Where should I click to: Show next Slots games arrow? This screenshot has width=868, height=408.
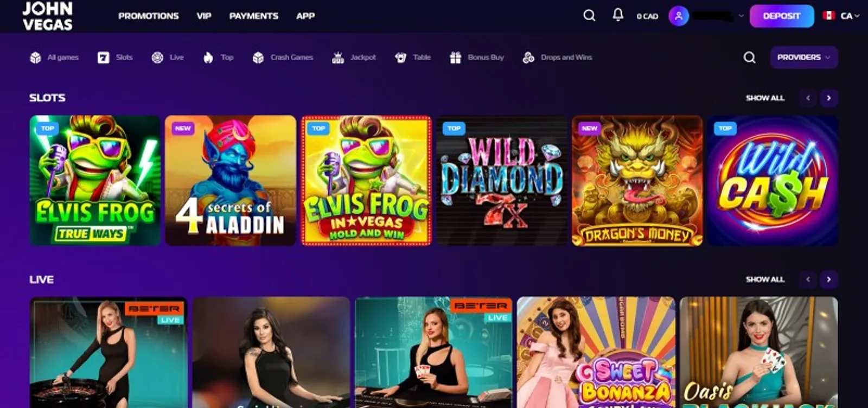(828, 98)
